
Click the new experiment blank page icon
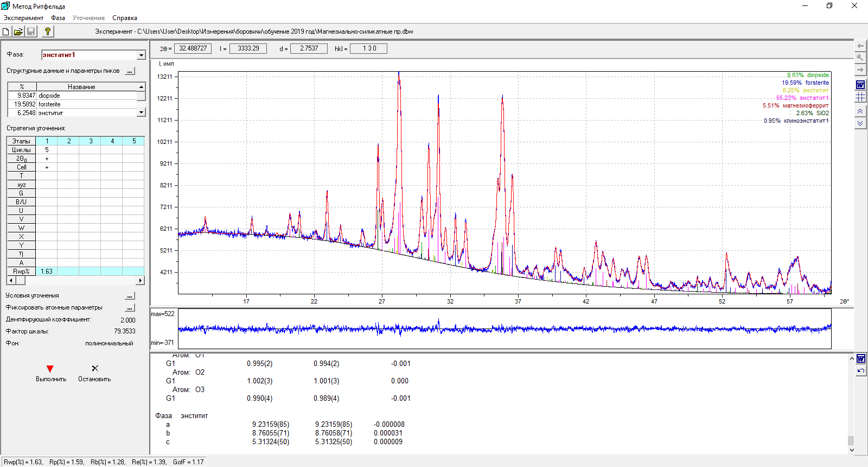[6, 31]
